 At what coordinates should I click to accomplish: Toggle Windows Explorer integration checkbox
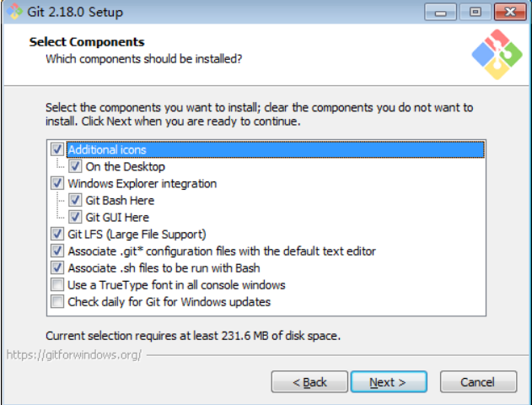[x=57, y=183]
